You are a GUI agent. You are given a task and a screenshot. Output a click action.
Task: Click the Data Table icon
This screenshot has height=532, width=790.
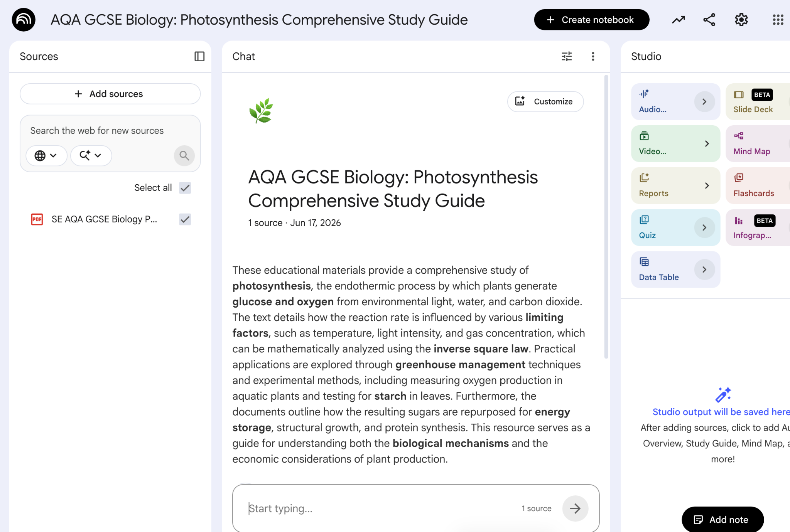click(644, 262)
